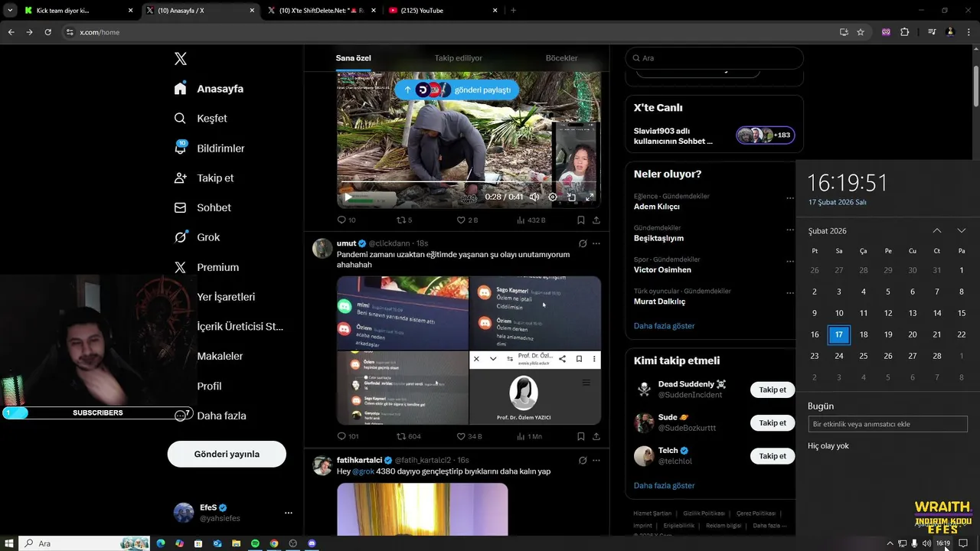Switch to Takip ediliyor tab
Viewport: 980px width, 551px height.
(459, 58)
